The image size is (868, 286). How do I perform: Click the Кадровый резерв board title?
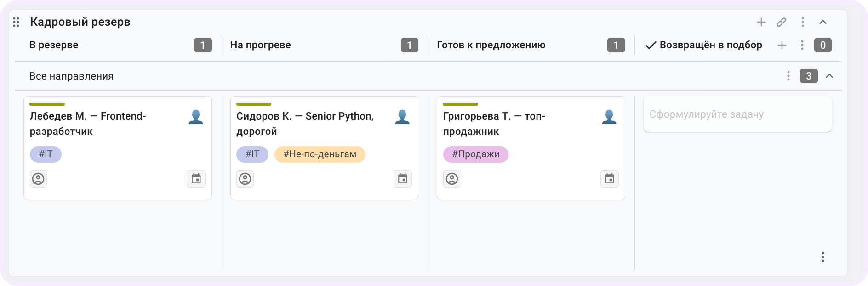[80, 22]
